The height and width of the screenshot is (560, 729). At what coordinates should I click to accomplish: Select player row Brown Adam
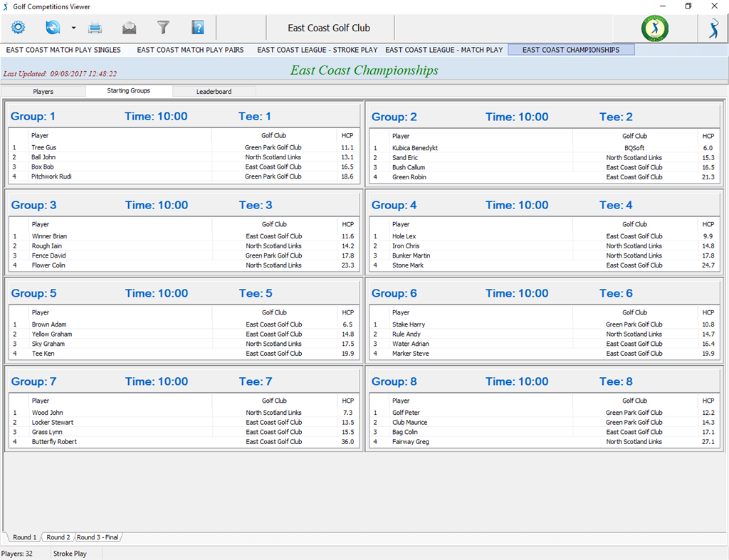coord(184,324)
